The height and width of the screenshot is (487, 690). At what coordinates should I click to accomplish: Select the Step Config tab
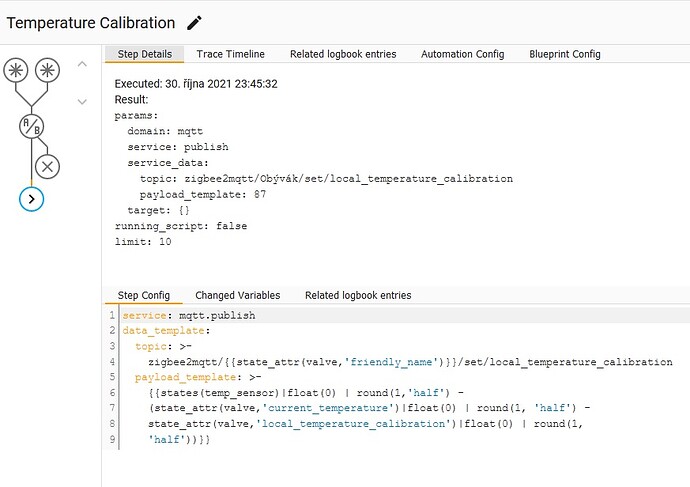pyautogui.click(x=144, y=295)
